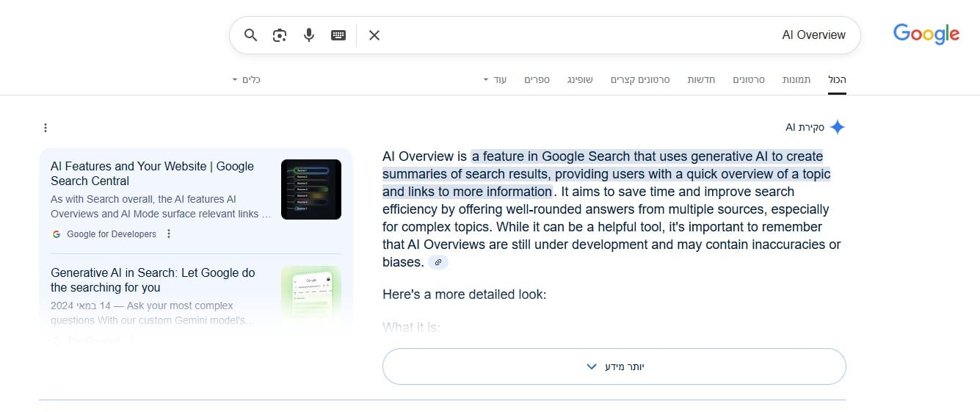Image resolution: width=980 pixels, height=412 pixels.
Task: Switch to the סרטונים tab
Action: tap(749, 79)
